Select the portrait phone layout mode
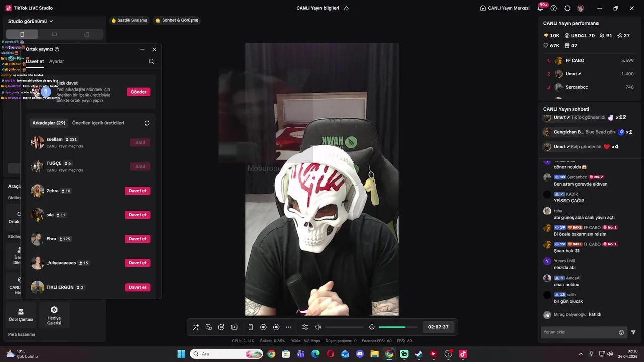Screen dimensions: 644x362 tap(22, 34)
